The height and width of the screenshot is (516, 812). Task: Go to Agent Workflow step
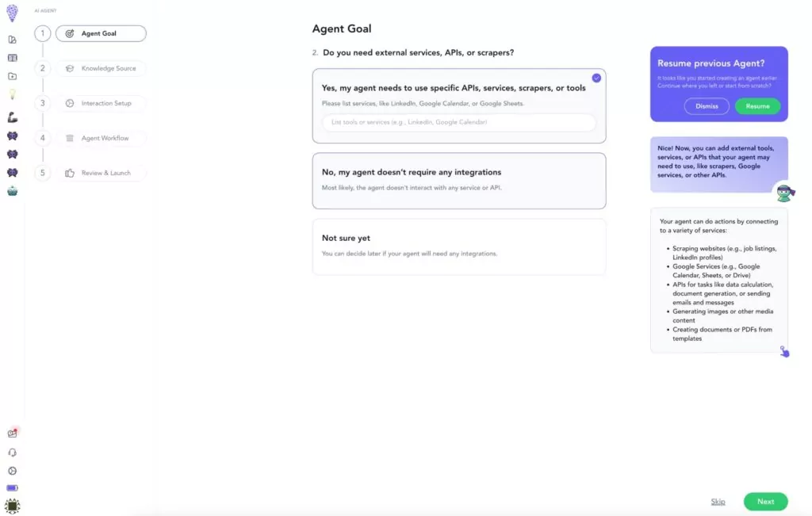101,138
